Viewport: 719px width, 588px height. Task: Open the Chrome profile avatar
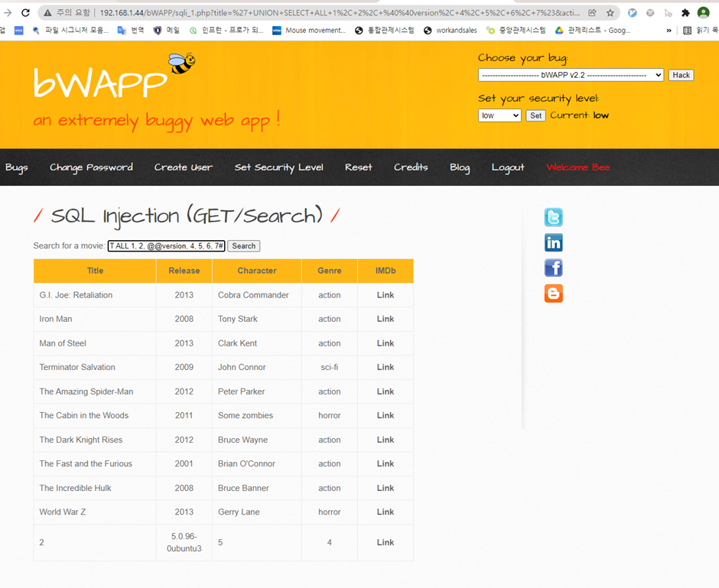click(x=704, y=12)
